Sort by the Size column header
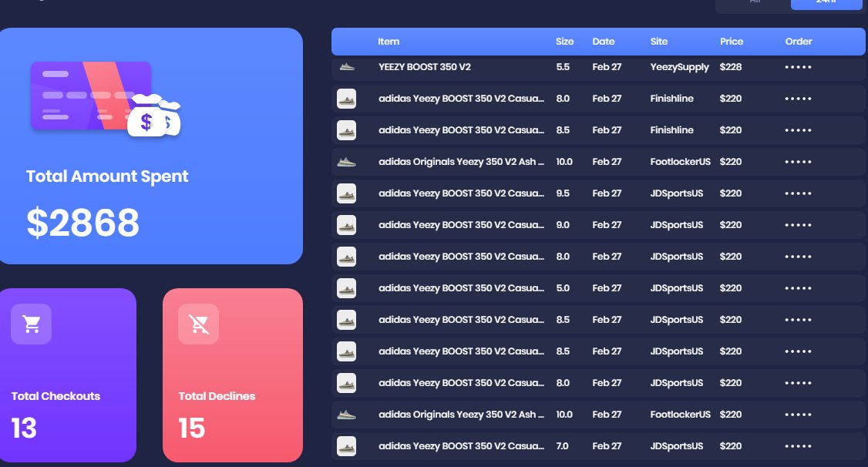Image resolution: width=868 pixels, height=467 pixels. [x=564, y=42]
